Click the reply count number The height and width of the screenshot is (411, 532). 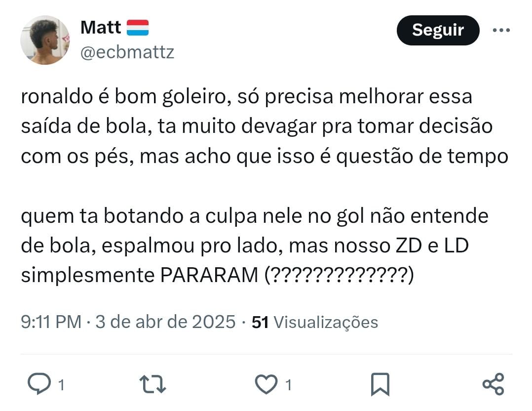pos(61,385)
